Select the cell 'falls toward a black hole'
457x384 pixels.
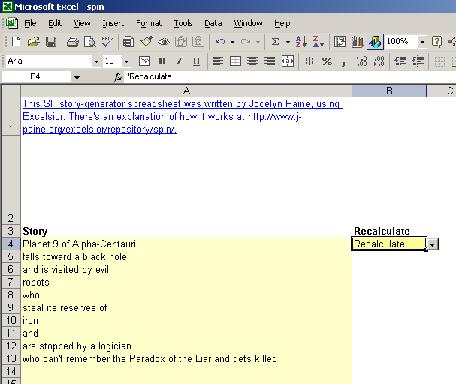pyautogui.click(x=186, y=257)
